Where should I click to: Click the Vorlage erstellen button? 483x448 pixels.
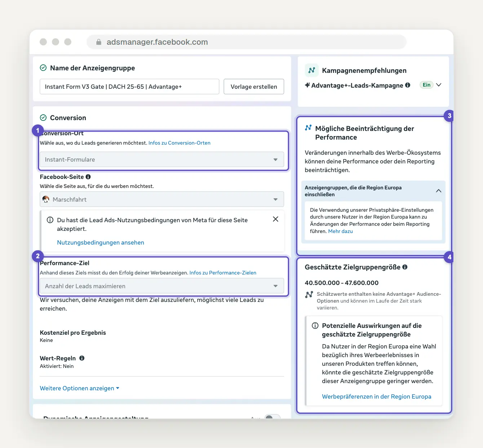(254, 87)
